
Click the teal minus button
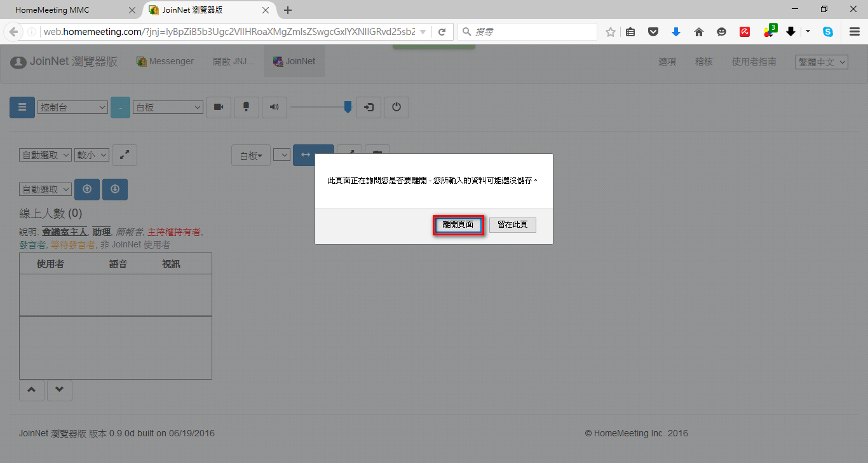point(120,107)
